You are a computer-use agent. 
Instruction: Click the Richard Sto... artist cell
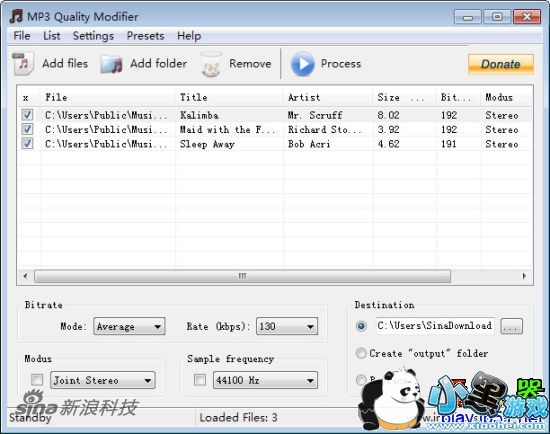tap(325, 129)
